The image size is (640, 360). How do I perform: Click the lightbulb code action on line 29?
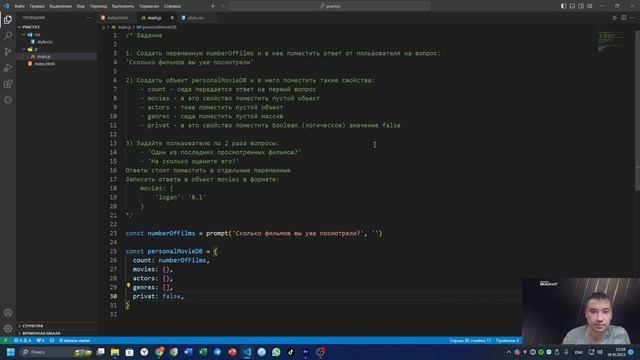tap(128, 286)
